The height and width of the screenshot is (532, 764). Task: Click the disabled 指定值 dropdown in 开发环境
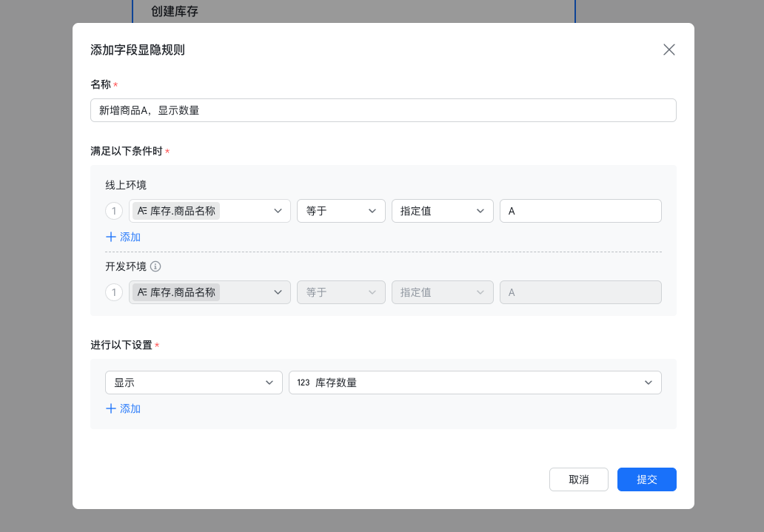442,292
